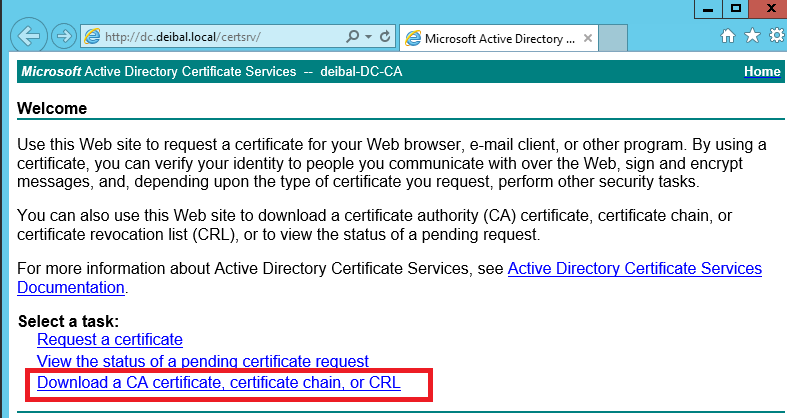Image resolution: width=807 pixels, height=418 pixels.
Task: Open a new tab with the blank tab button
Action: click(x=613, y=39)
